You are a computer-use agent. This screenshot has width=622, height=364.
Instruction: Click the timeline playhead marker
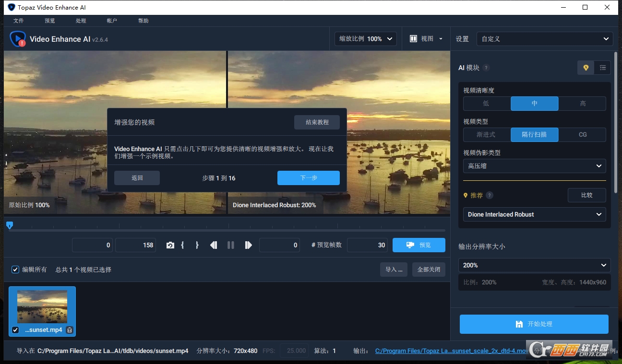pyautogui.click(x=9, y=225)
